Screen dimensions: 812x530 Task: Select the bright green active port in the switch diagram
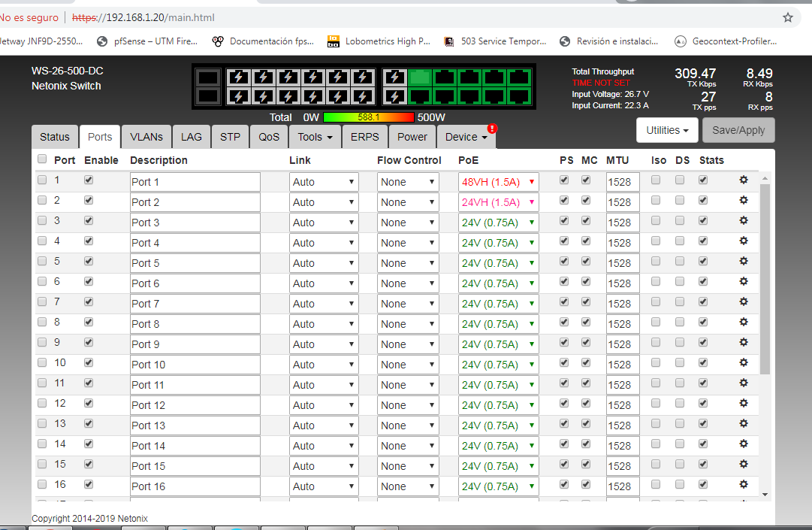(421, 77)
